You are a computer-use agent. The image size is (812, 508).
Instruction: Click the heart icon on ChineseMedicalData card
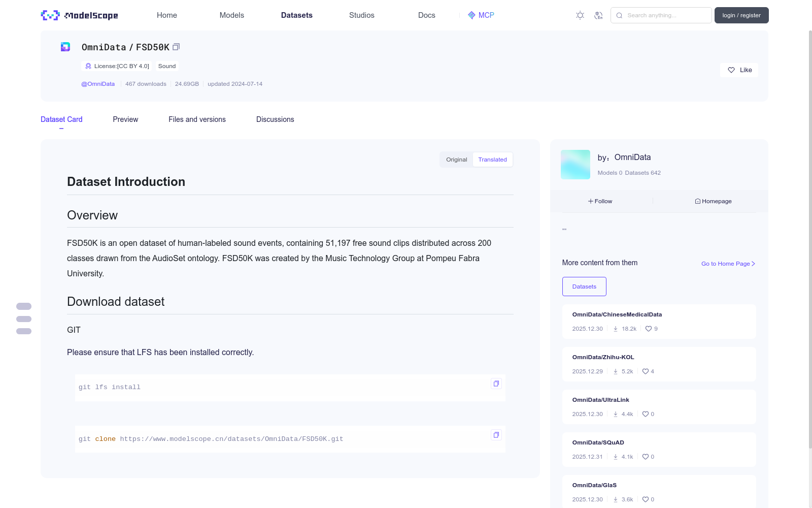tap(649, 329)
